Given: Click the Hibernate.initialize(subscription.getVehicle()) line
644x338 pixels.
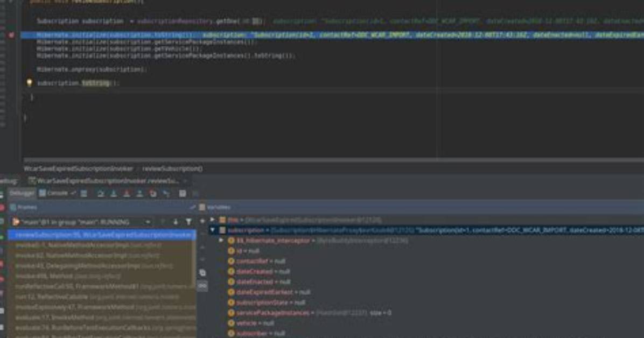Looking at the screenshot, I should pos(119,48).
